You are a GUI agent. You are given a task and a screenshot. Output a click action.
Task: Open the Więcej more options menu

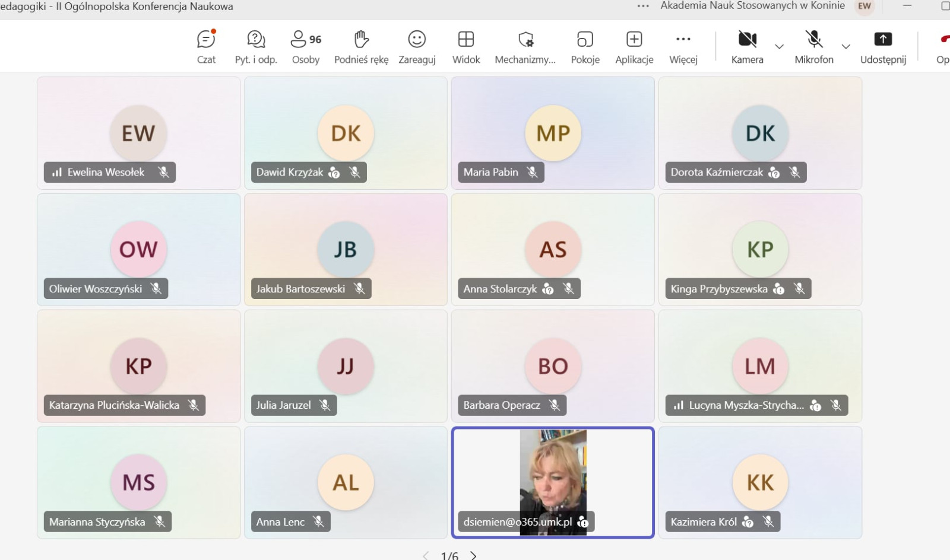pos(683,46)
